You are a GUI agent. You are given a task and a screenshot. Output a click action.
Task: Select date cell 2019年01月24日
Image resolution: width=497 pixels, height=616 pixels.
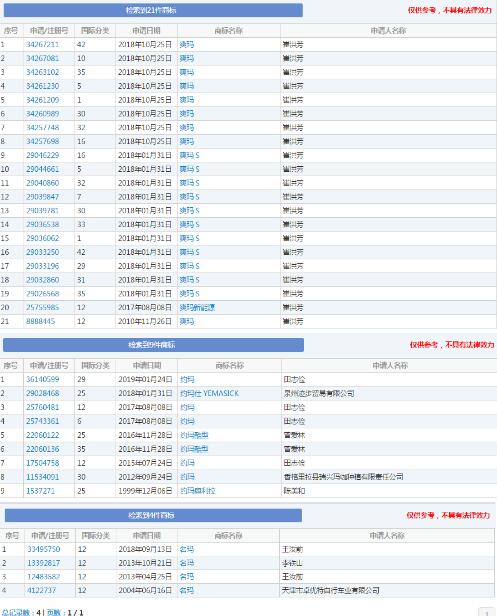coord(145,380)
